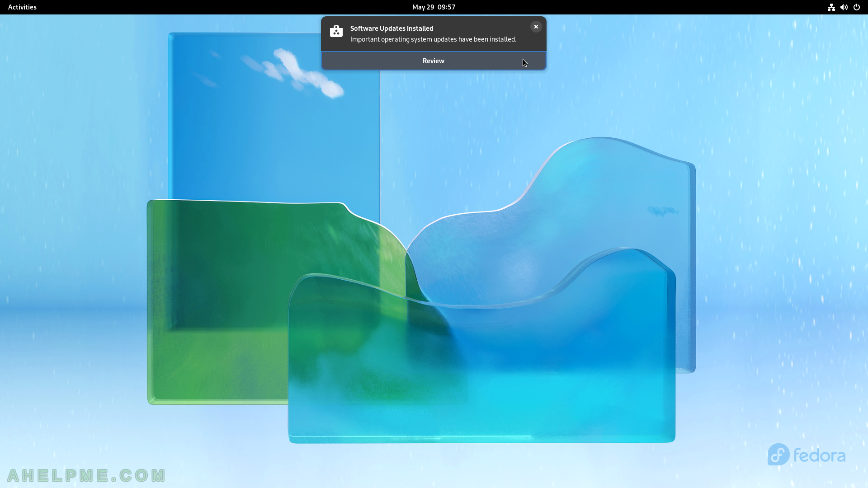Open the clock and calendar menu
868x488 pixels.
434,7
